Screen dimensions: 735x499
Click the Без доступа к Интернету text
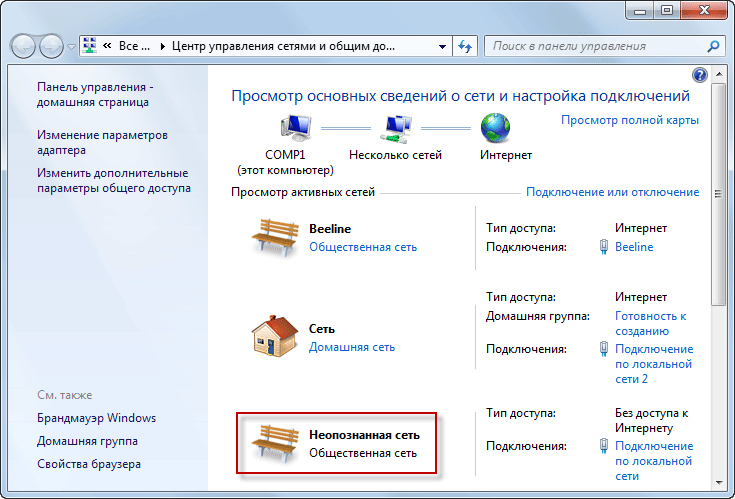651,420
